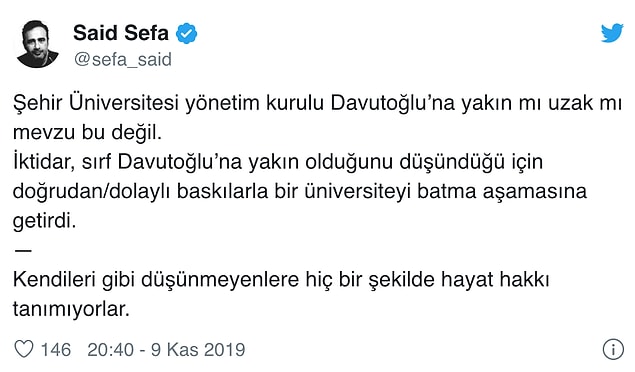
Task: Open the 20:40 time stamp
Action: click(110, 350)
